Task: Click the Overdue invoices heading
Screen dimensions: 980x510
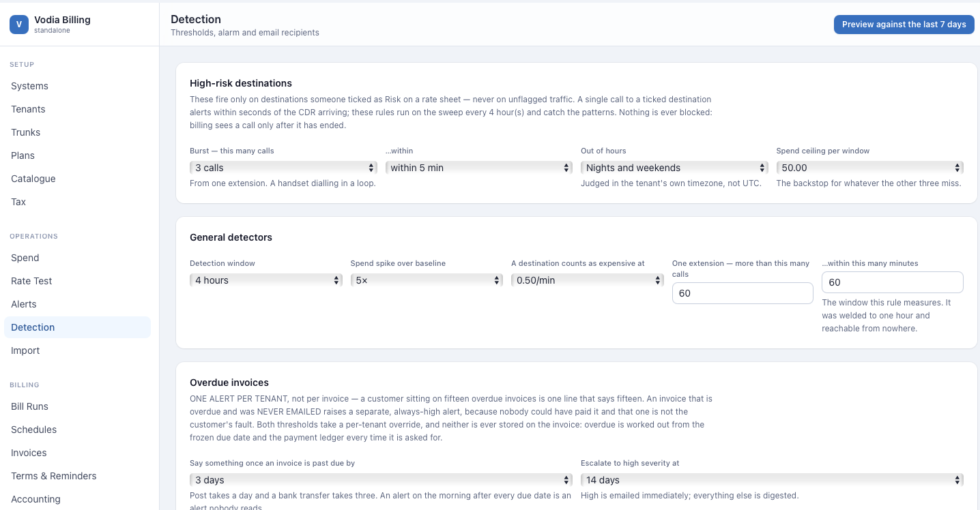Action: click(x=229, y=382)
